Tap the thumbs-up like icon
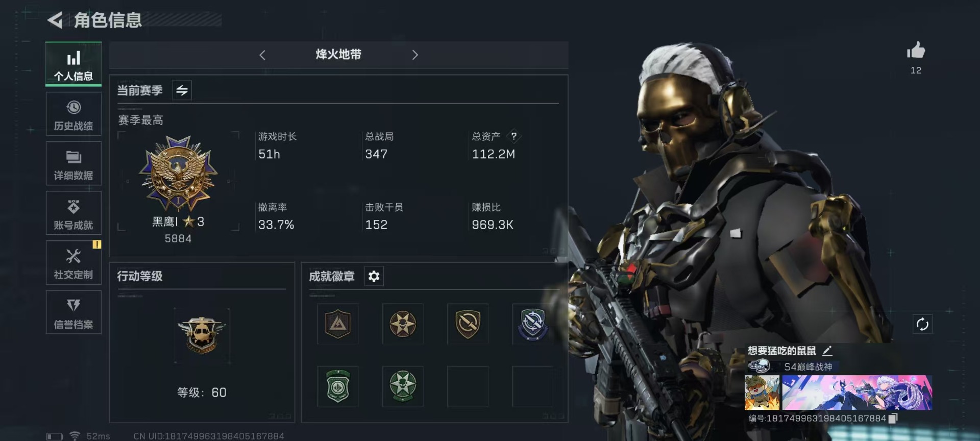 click(x=916, y=51)
